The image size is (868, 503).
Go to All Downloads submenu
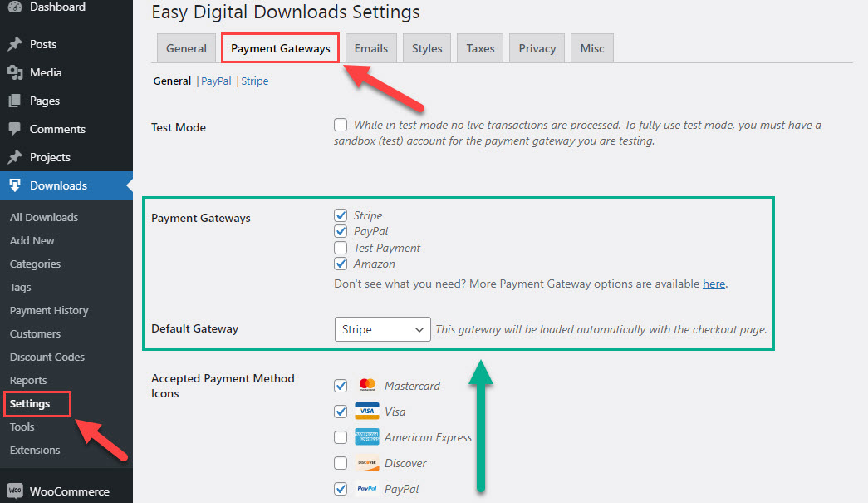(x=44, y=217)
